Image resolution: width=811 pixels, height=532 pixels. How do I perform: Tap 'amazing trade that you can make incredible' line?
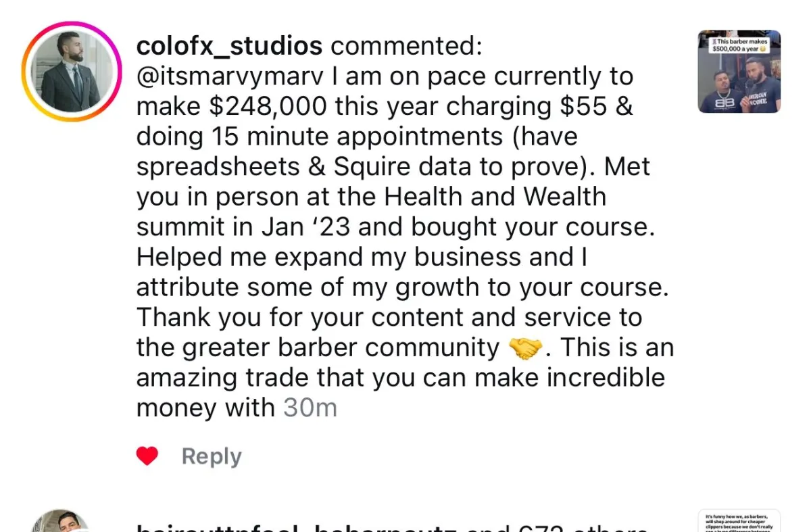(x=400, y=377)
